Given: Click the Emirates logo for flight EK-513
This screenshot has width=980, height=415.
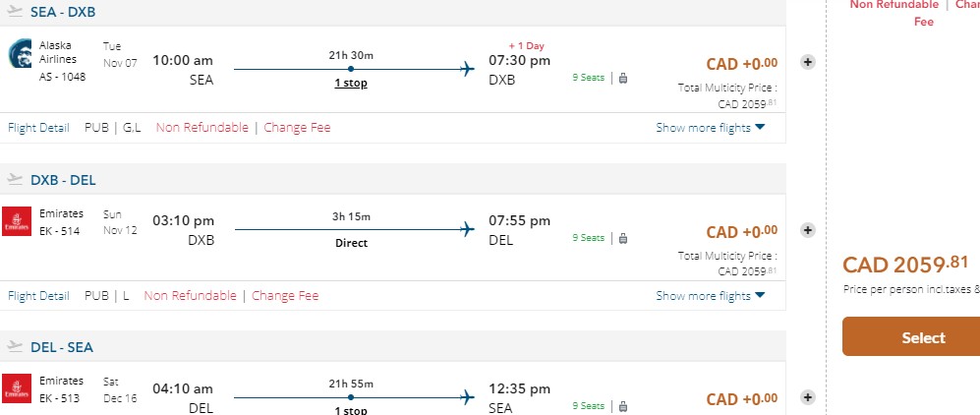Looking at the screenshot, I should 17,389.
